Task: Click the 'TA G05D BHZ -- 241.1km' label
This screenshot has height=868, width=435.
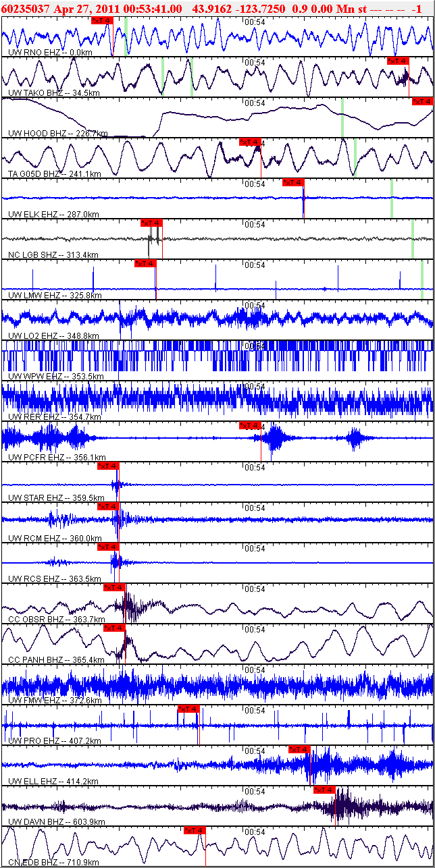Action: pos(55,173)
